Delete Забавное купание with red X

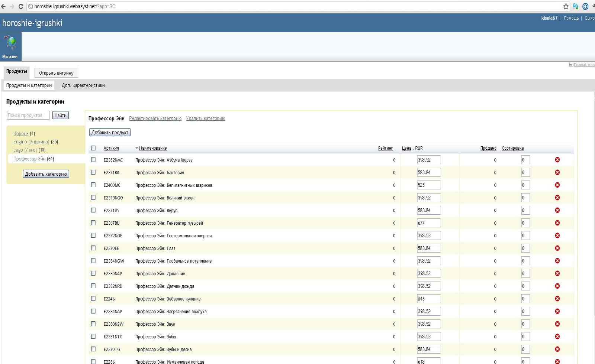point(557,299)
